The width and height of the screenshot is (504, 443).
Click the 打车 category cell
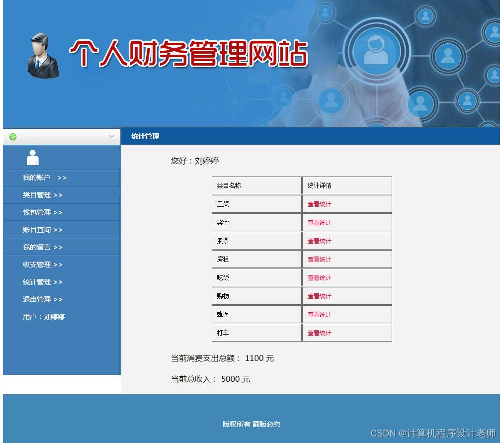click(256, 333)
